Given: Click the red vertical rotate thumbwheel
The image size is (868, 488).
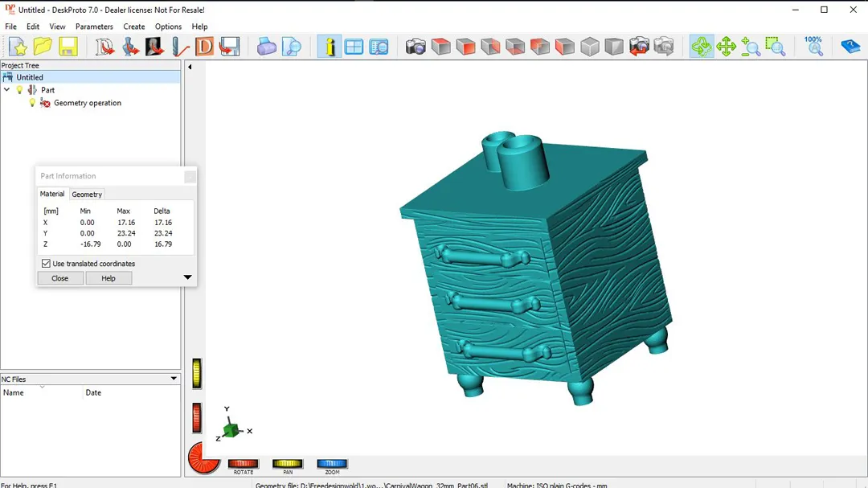Looking at the screenshot, I should click(x=197, y=417).
